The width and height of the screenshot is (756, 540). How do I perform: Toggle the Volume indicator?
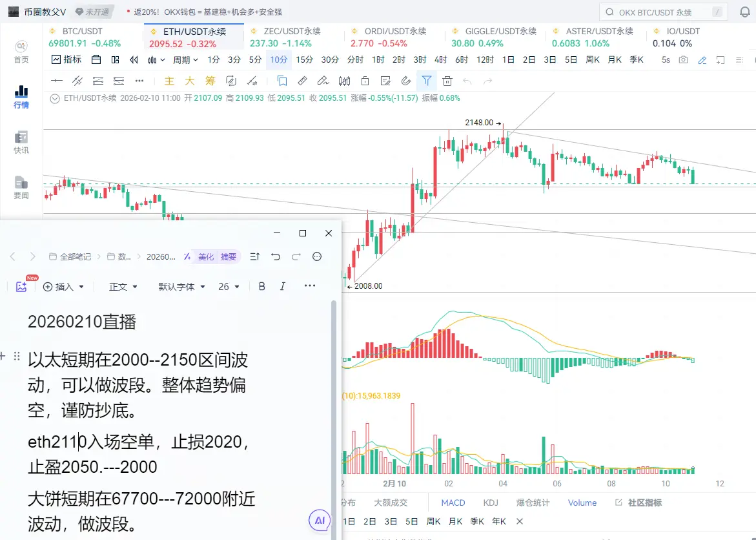click(582, 503)
